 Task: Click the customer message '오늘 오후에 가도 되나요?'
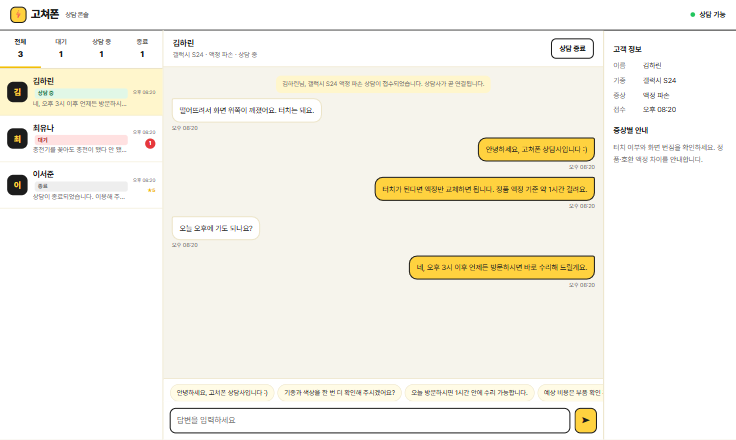tap(215, 228)
